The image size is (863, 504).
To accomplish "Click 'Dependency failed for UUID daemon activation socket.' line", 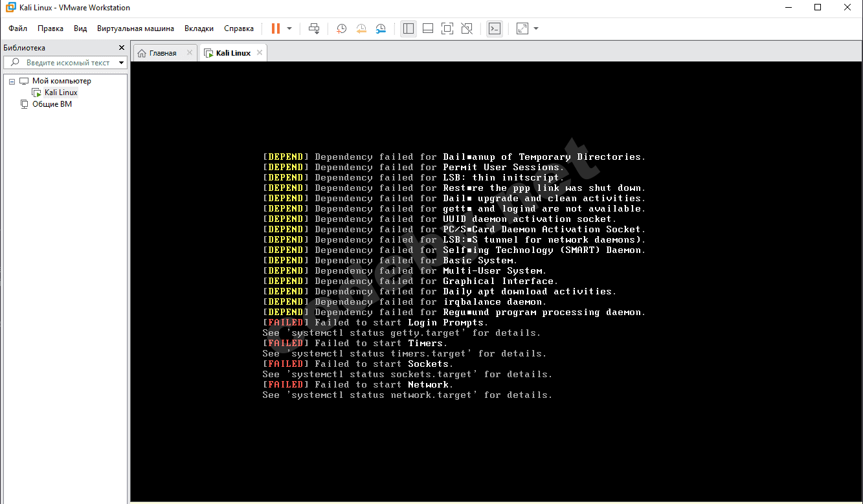I will click(x=440, y=219).
